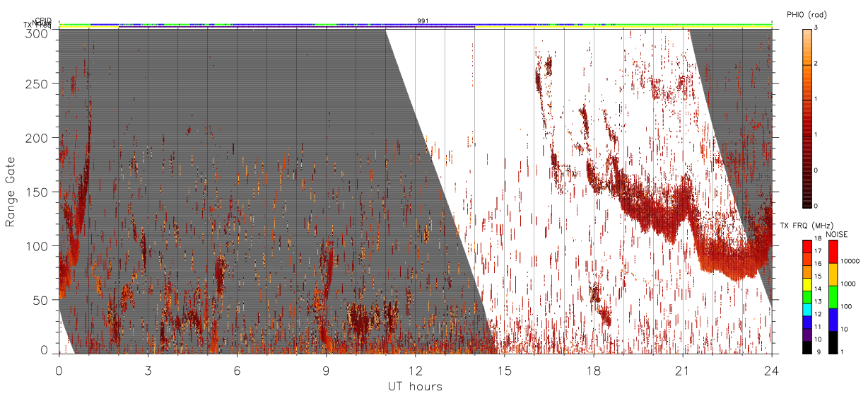The width and height of the screenshot is (868, 401).
Task: Click the red 17–18 MHz TX FRQ swatch
Action: 807,245
